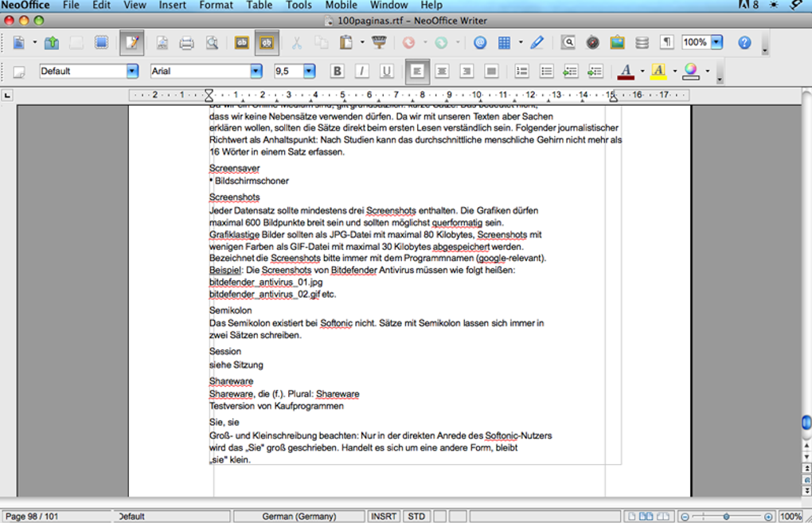Click the Export as PDF icon

[162, 42]
